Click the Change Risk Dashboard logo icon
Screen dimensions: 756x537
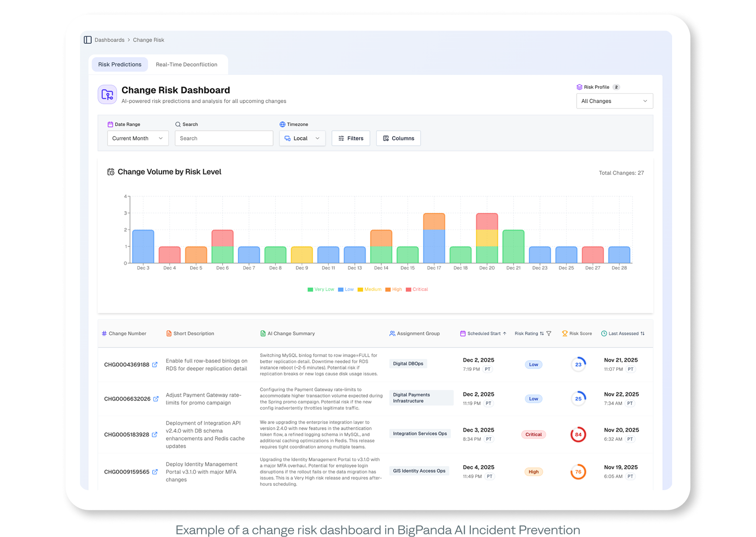[x=107, y=95]
